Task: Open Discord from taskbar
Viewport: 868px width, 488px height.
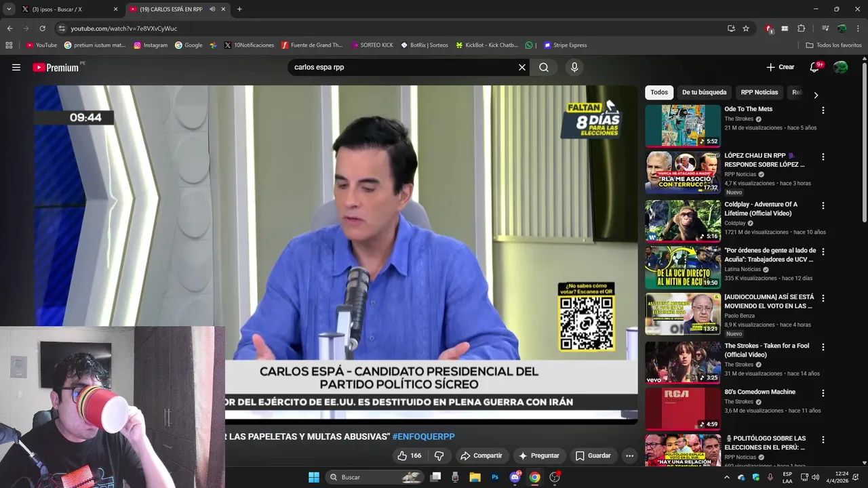Action: [515, 477]
